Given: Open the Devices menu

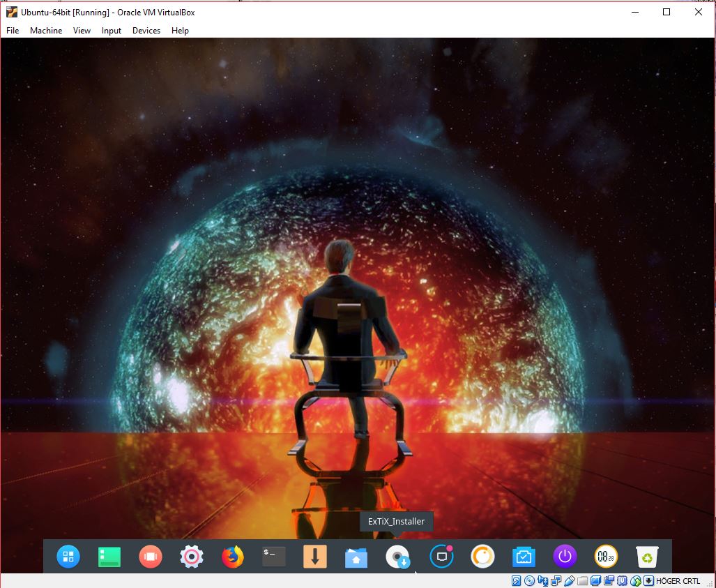Looking at the screenshot, I should (146, 31).
